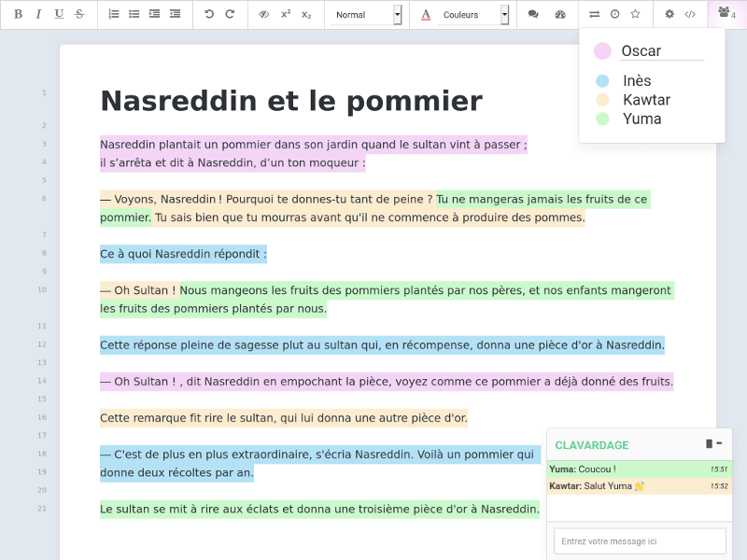Open the Normal paragraph style dropdown
The width and height of the screenshot is (747, 560).
coord(364,15)
